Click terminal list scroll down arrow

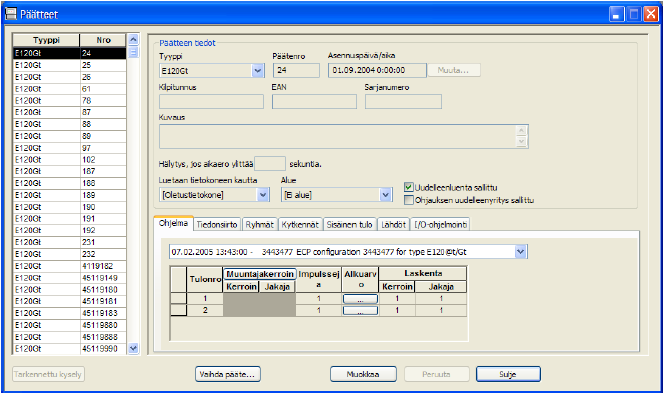tap(133, 348)
